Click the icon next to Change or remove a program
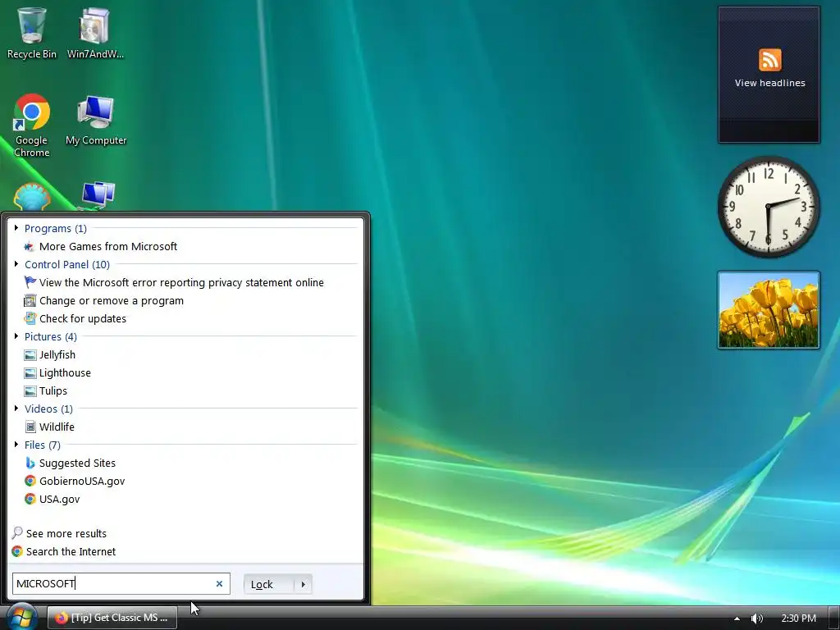This screenshot has width=840, height=630. [30, 300]
